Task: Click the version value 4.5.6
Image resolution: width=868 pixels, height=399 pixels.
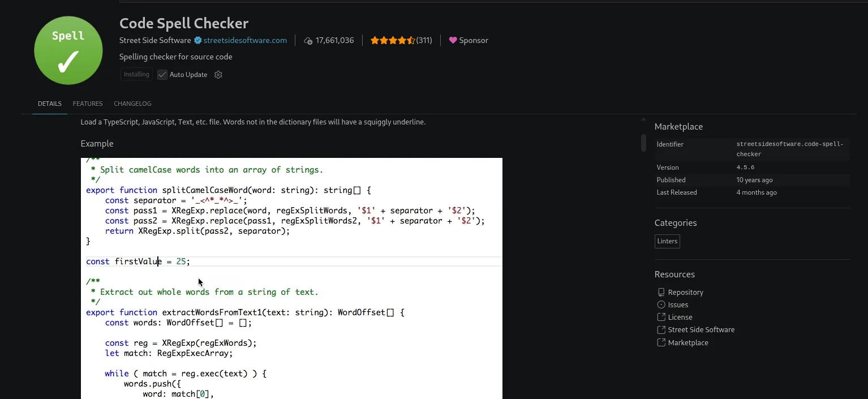Action: [x=745, y=168]
